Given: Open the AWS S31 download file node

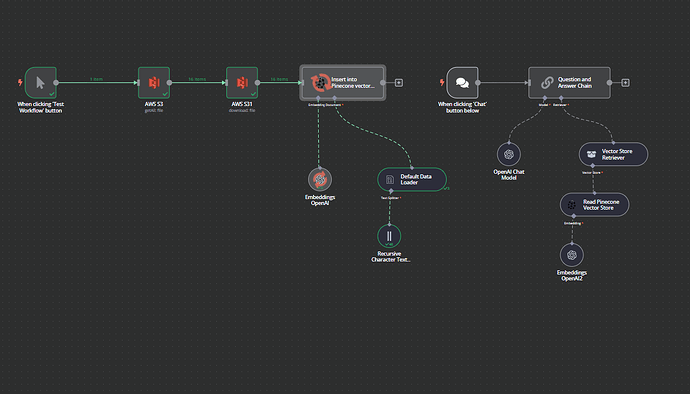Looking at the screenshot, I should 242,82.
